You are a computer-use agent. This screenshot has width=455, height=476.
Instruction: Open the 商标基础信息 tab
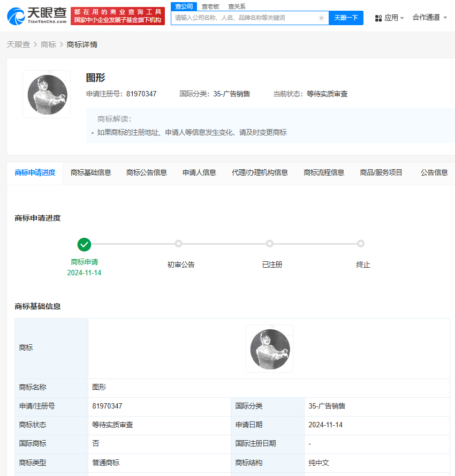91,173
